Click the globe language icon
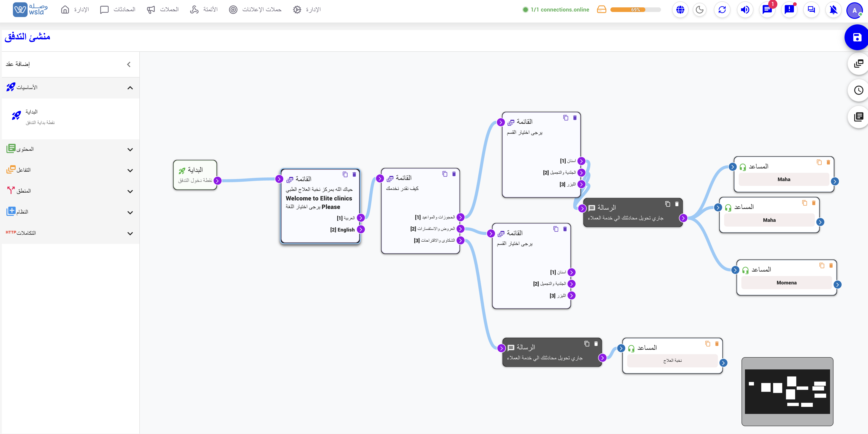The height and width of the screenshot is (434, 868). pyautogui.click(x=680, y=9)
